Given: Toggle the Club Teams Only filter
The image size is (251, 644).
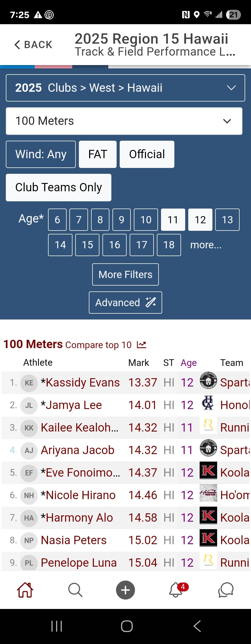Looking at the screenshot, I should (59, 187).
